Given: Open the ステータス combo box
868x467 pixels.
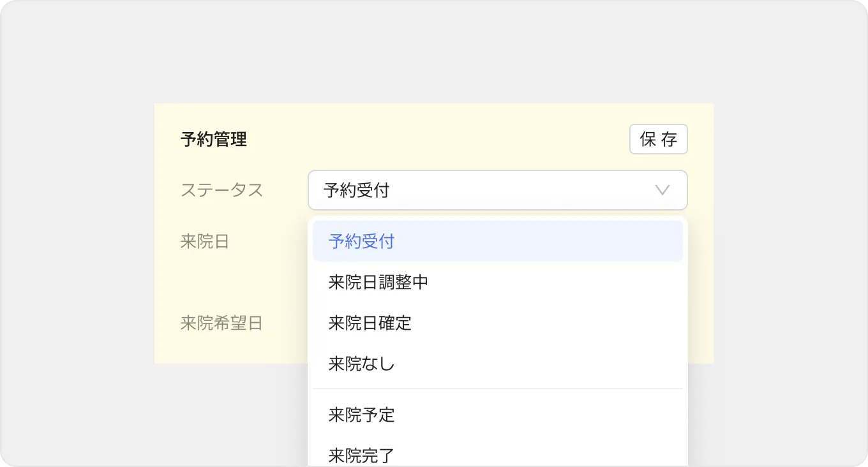Looking at the screenshot, I should click(x=497, y=190).
